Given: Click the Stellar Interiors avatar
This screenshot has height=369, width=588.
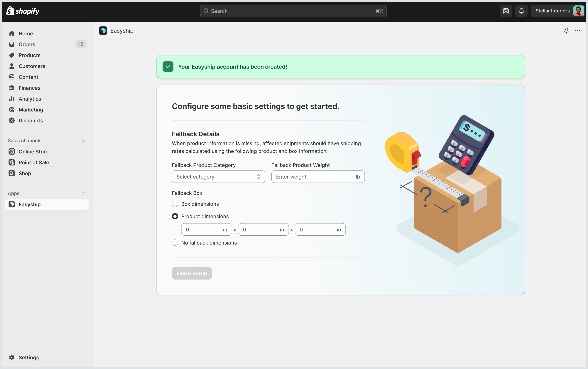Looking at the screenshot, I should point(578,11).
